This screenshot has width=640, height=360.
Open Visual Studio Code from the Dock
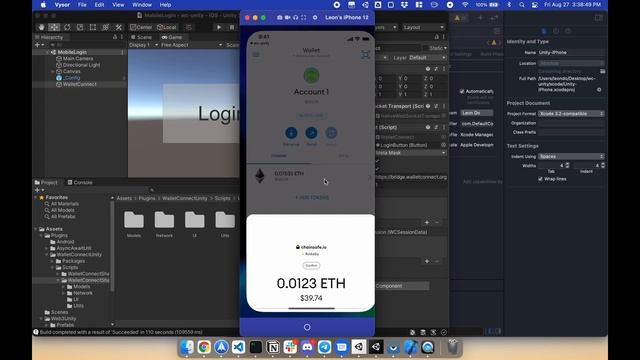[x=239, y=347]
